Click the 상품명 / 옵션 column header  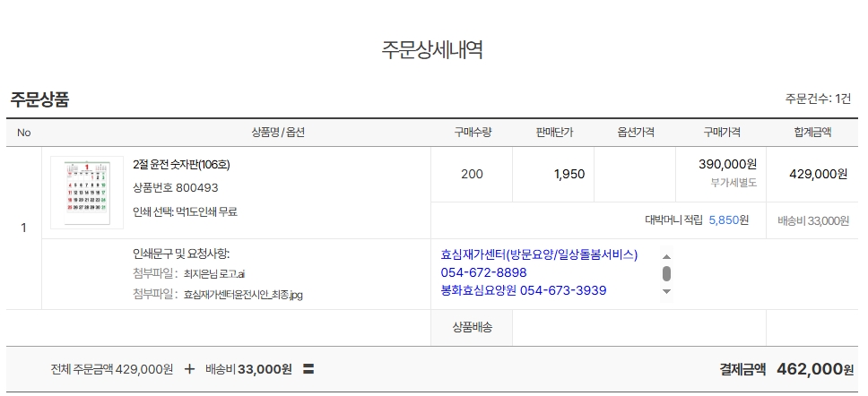pyautogui.click(x=278, y=133)
